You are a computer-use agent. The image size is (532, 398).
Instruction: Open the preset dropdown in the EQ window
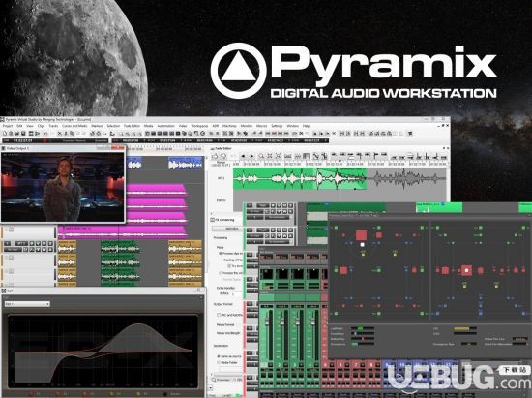27,304
